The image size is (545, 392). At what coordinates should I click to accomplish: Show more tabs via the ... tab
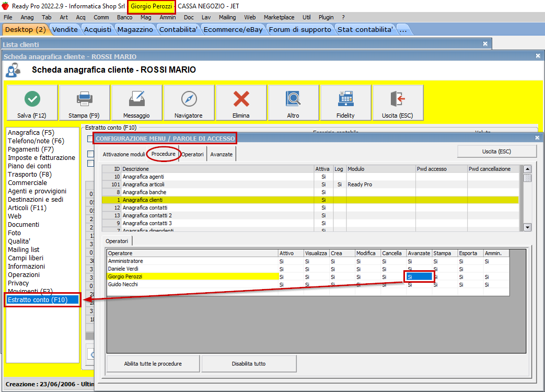coord(403,30)
